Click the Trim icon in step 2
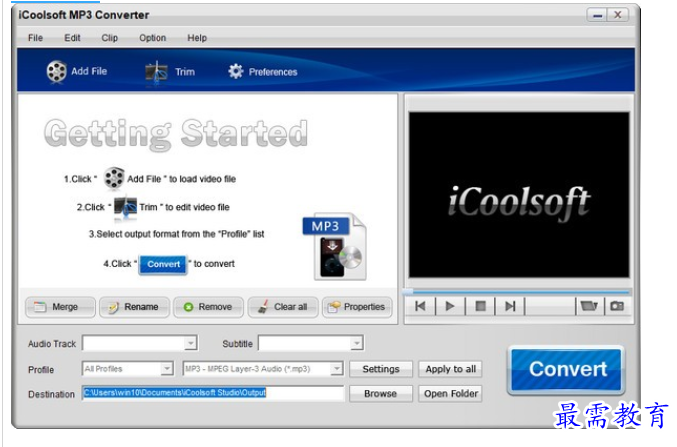This screenshot has width=677, height=447. point(126,207)
